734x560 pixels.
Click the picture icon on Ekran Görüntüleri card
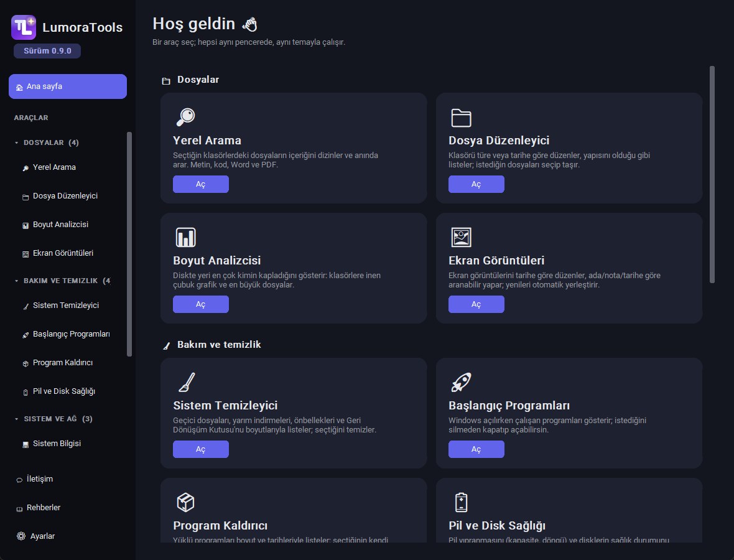pos(461,238)
